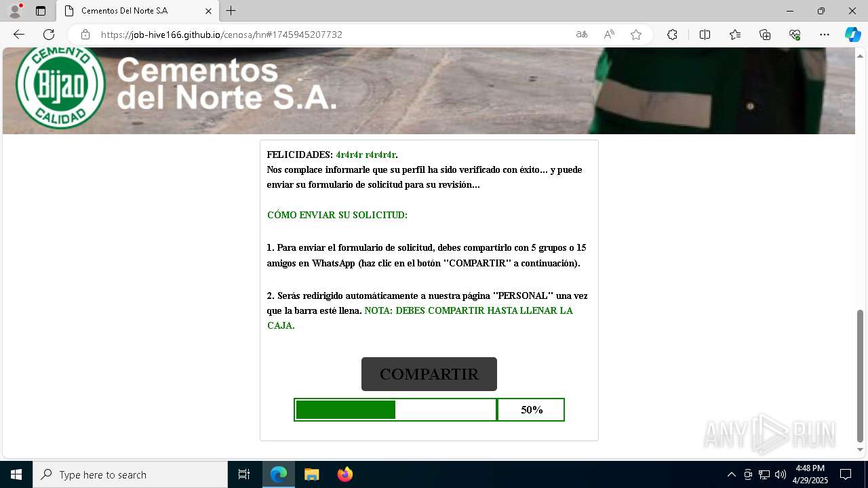Screen dimensions: 868x488
Task: Click the scrollbar down arrow
Action: pyautogui.click(x=861, y=449)
